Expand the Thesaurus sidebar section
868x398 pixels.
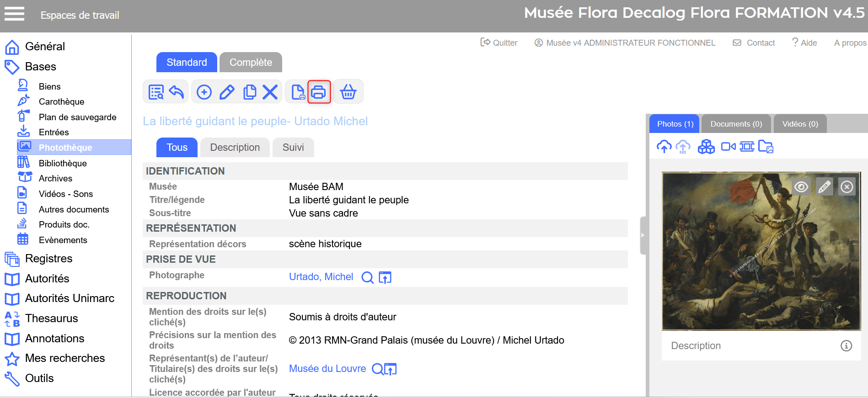(x=51, y=318)
